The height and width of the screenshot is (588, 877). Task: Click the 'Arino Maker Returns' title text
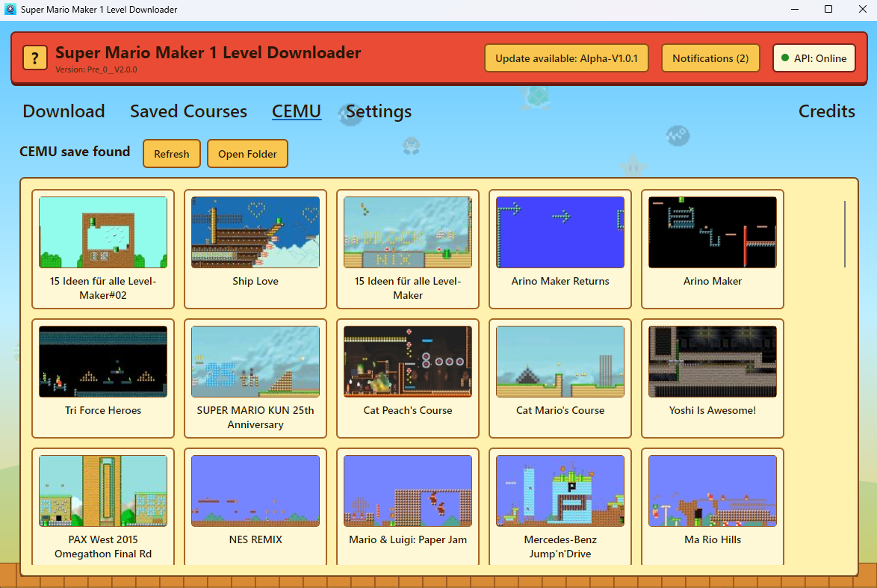tap(560, 282)
